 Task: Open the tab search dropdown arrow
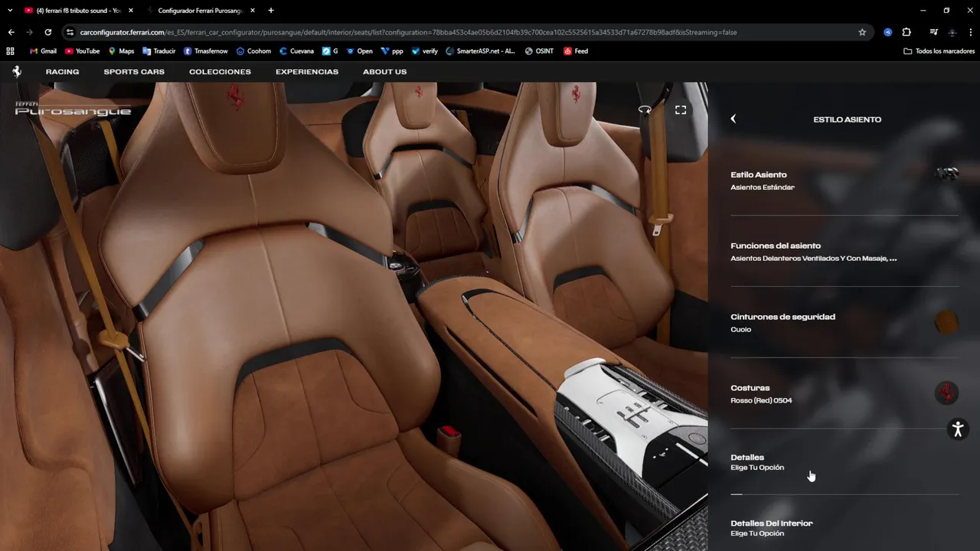click(10, 11)
